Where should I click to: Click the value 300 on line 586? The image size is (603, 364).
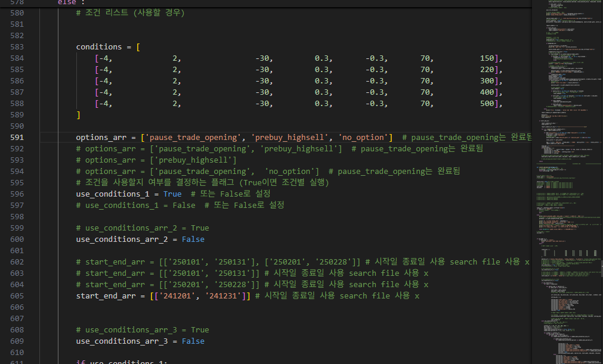click(487, 80)
